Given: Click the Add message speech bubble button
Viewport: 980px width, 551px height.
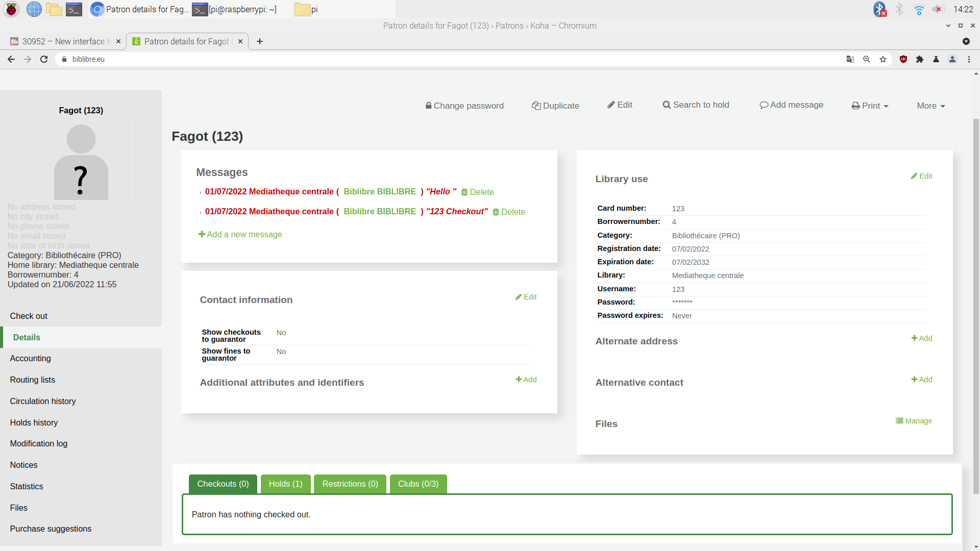Looking at the screenshot, I should point(791,105).
